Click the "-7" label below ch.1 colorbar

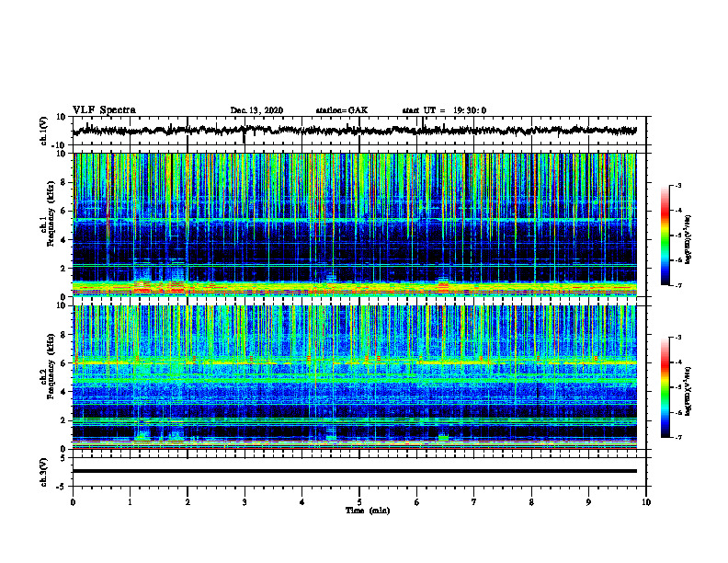pos(678,286)
